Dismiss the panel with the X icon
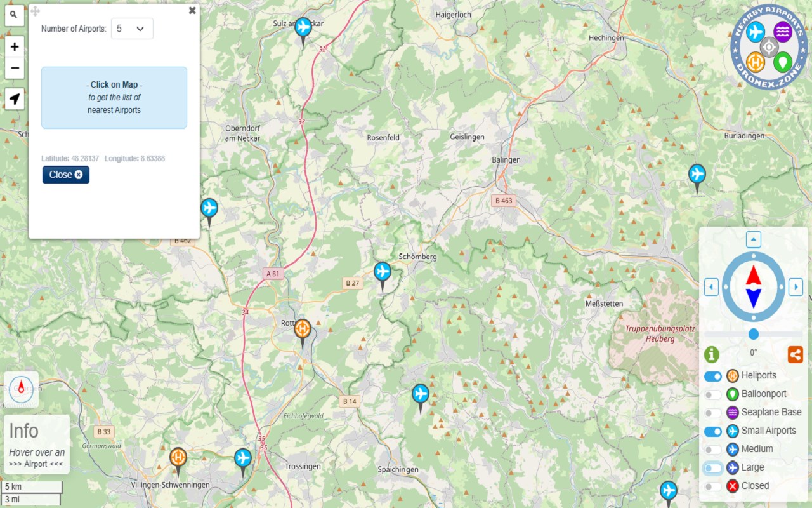812x508 pixels. click(192, 10)
